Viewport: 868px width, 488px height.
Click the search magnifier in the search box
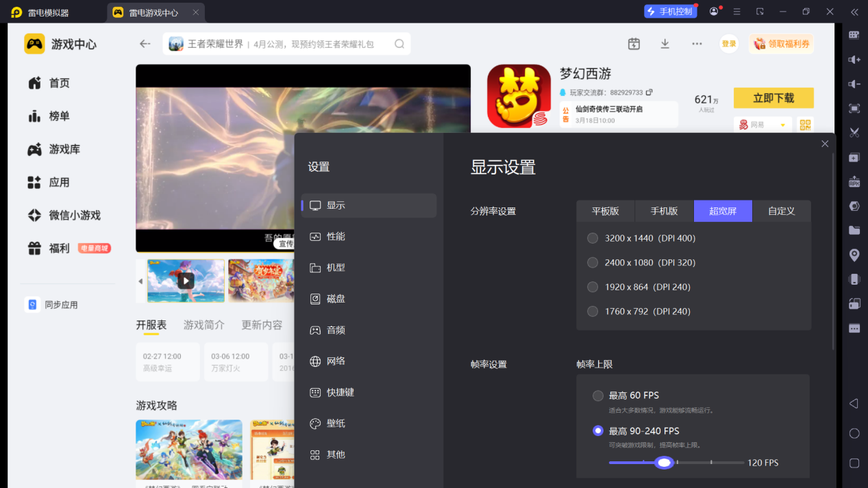pos(399,44)
